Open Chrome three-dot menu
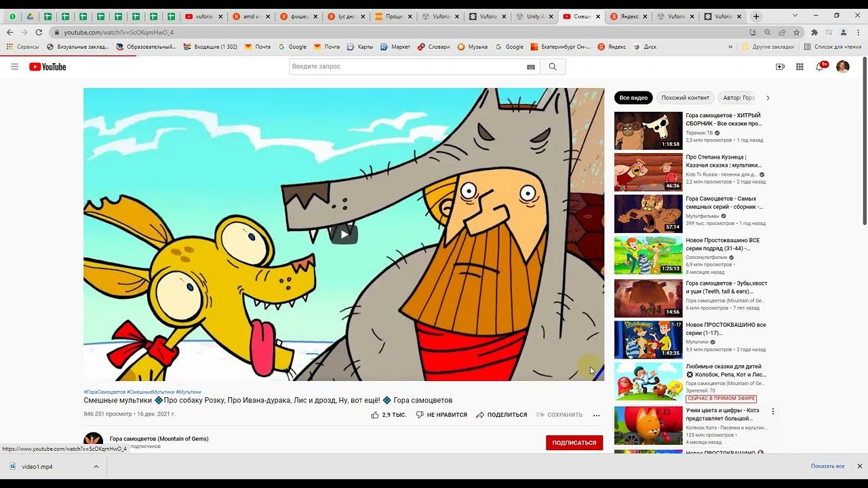868x488 pixels. (x=859, y=32)
